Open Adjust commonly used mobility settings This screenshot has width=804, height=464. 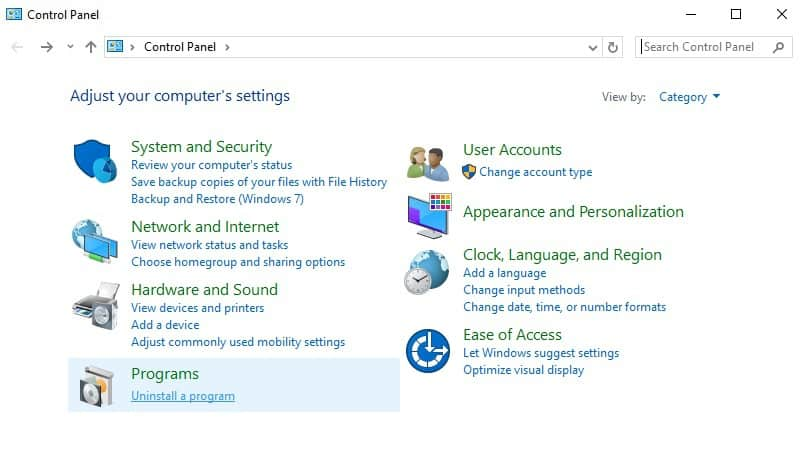pyautogui.click(x=238, y=342)
